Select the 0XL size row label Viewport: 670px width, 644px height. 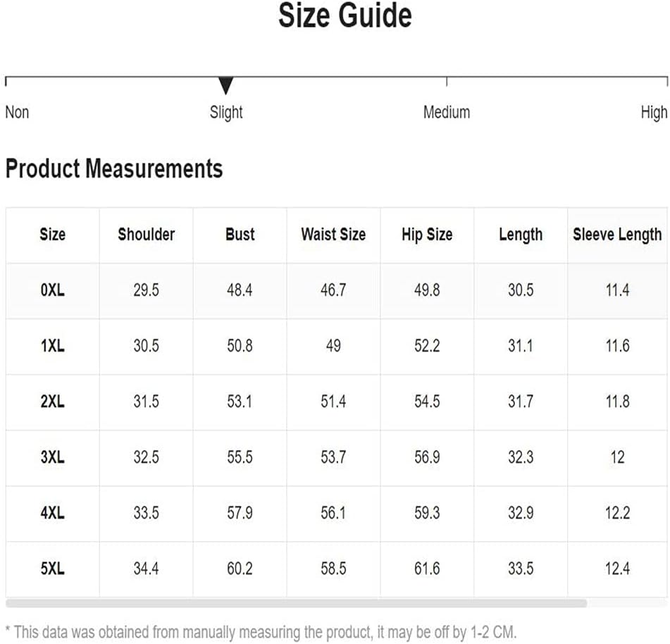pos(53,290)
